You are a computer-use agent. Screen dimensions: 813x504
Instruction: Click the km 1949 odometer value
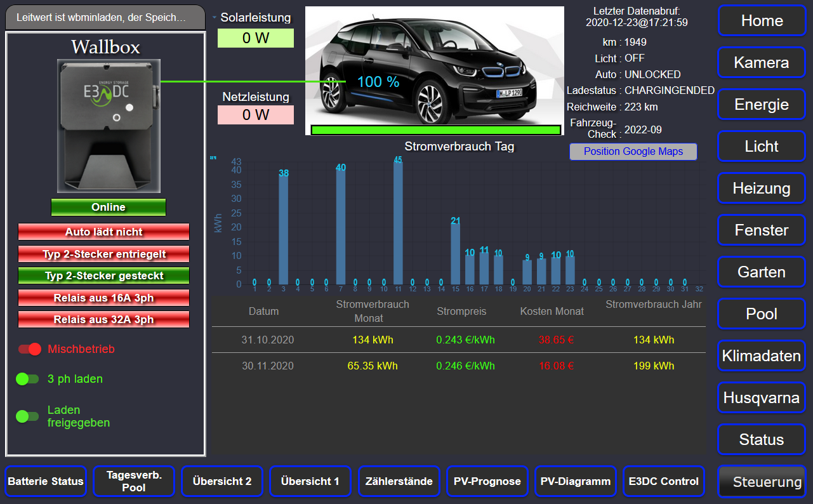coord(635,42)
